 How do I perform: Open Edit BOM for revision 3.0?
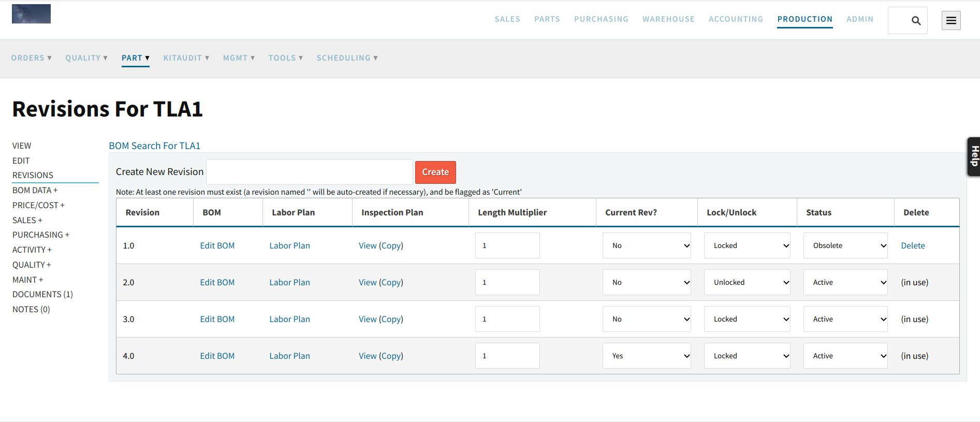[x=217, y=319]
